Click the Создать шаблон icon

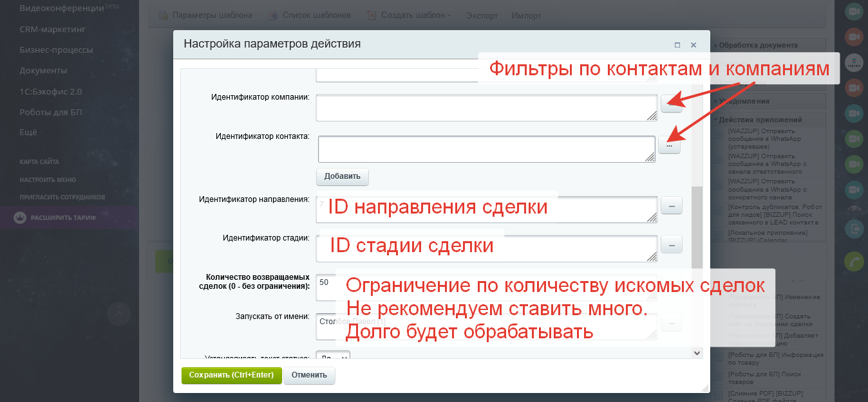(371, 15)
